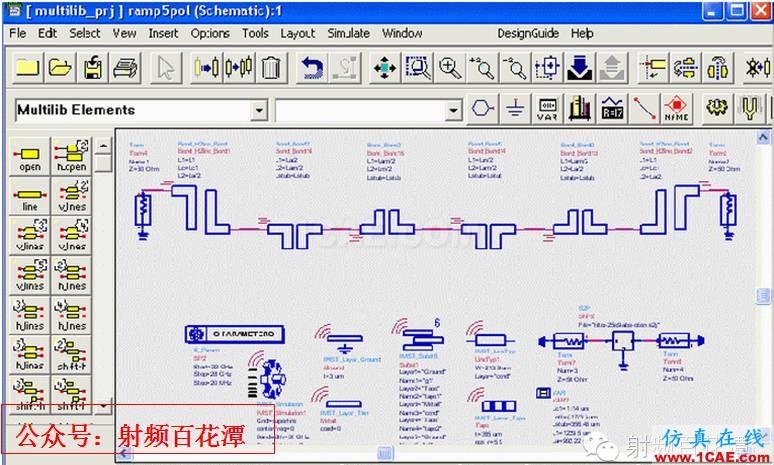The image size is (774, 465).
Task: Click the Push Into Hierarchy down-arrow icon
Action: pos(579,67)
